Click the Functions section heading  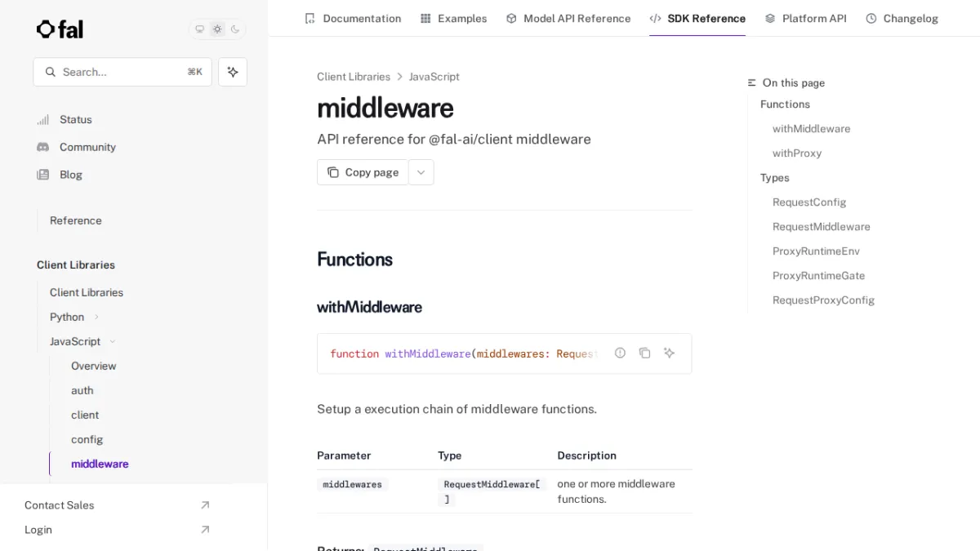[x=354, y=260]
